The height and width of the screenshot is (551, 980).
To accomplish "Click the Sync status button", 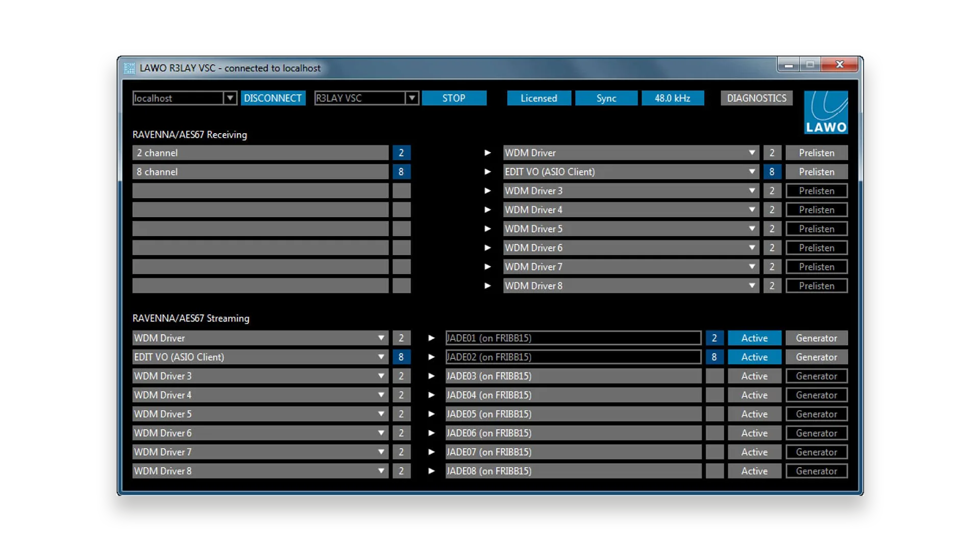I will [x=606, y=98].
